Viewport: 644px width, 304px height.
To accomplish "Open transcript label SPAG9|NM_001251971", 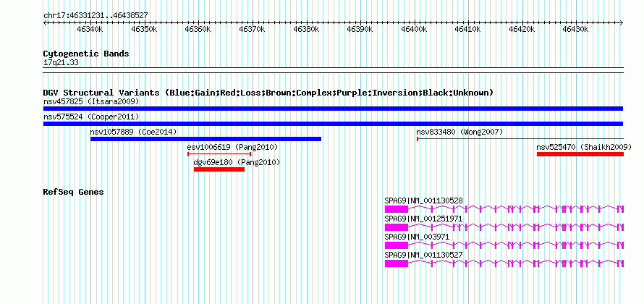I will (424, 219).
